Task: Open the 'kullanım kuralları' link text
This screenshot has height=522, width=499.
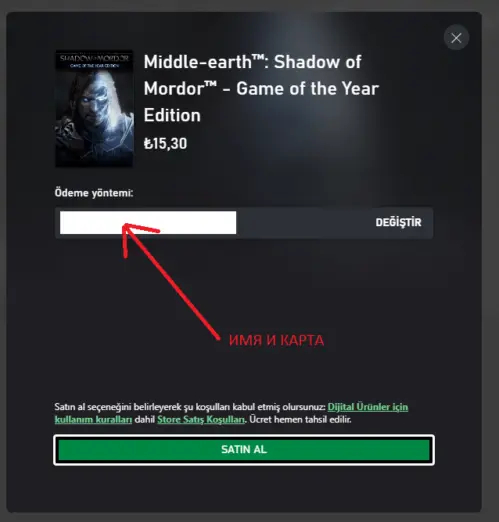Action: tap(93, 419)
